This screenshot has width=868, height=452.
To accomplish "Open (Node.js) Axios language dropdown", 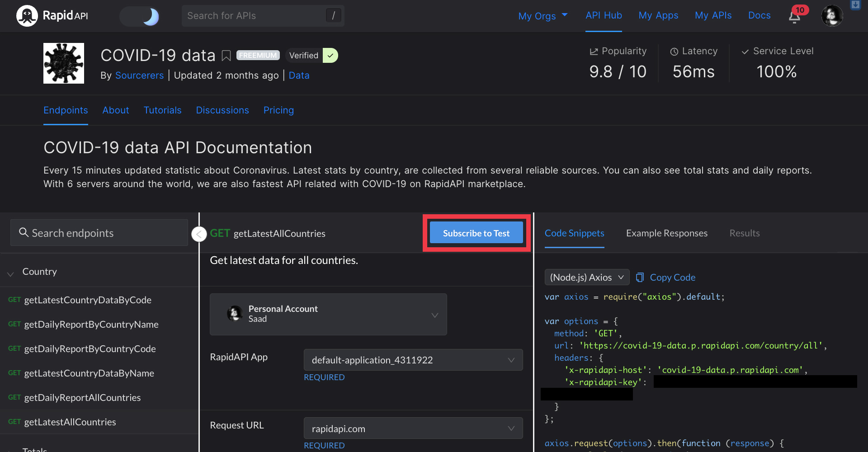I will [587, 277].
